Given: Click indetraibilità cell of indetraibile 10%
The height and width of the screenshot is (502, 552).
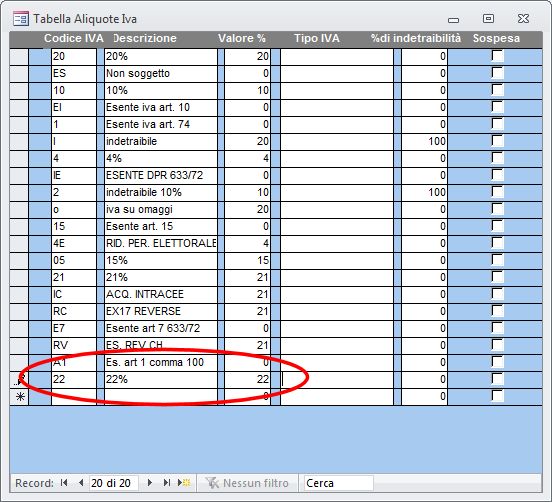Looking at the screenshot, I should (424, 193).
